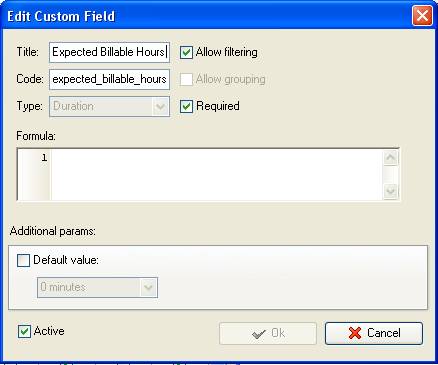438x365 pixels.
Task: Click the Cancel button
Action: pyautogui.click(x=374, y=333)
